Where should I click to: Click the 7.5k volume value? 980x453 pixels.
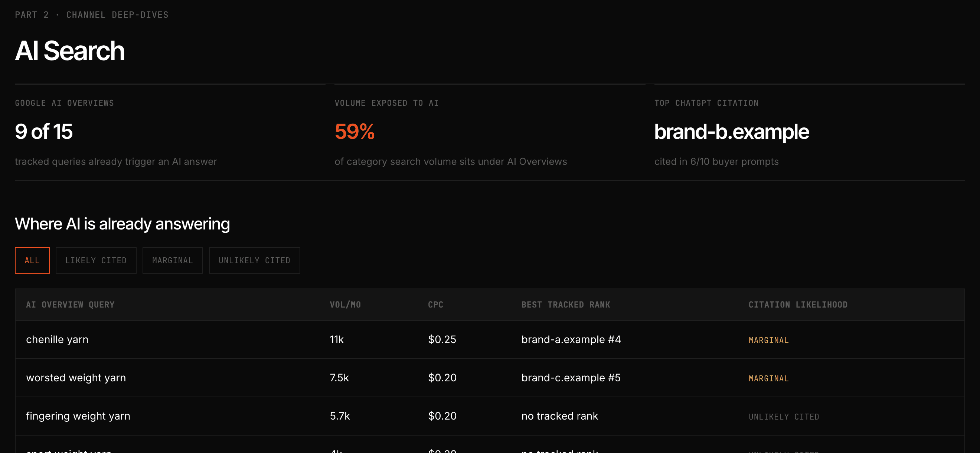point(339,378)
